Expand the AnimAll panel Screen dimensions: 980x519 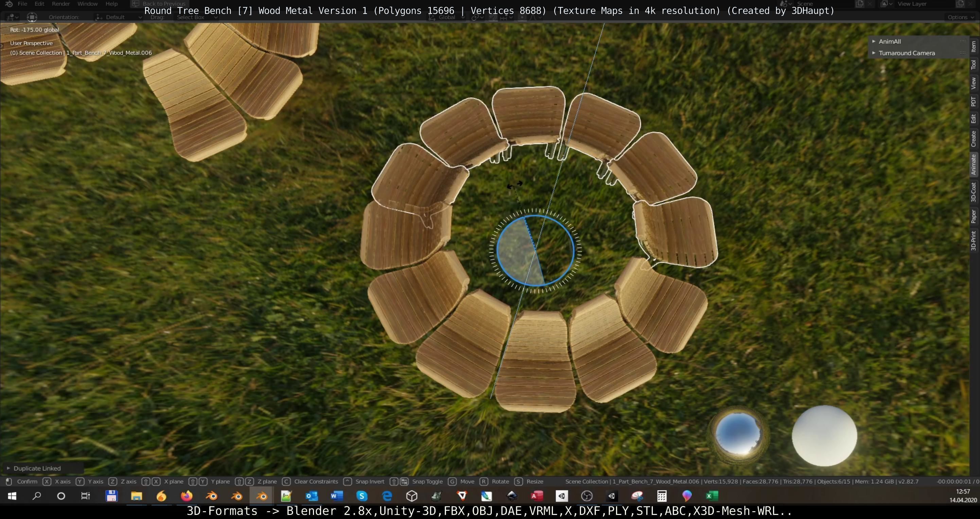(890, 41)
